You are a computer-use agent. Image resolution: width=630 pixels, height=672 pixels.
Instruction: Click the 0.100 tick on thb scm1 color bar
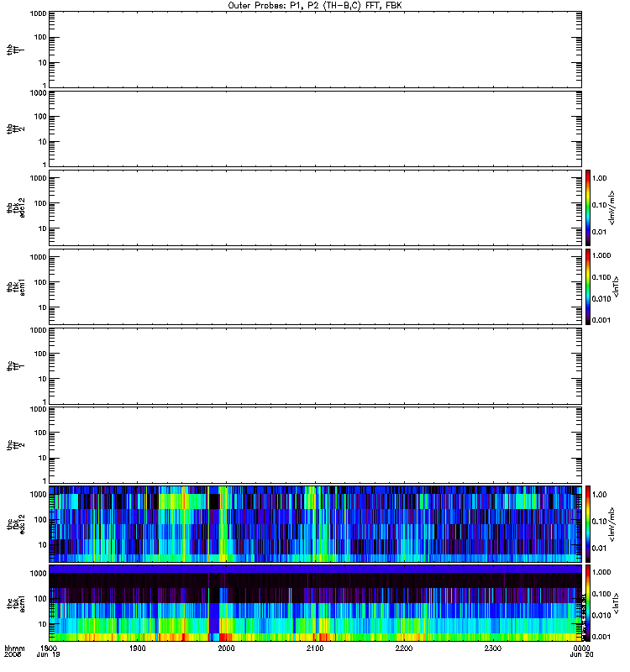click(601, 277)
